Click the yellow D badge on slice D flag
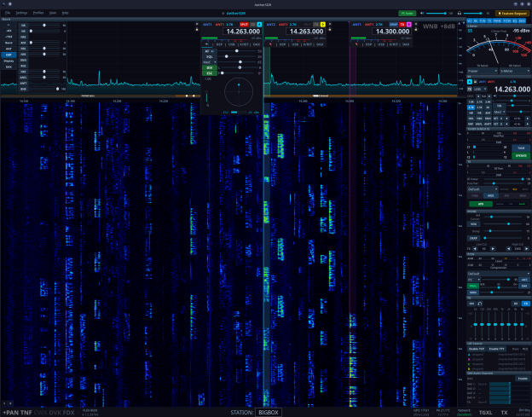Viewport: 532px width, 417px height. pyautogui.click(x=322, y=25)
